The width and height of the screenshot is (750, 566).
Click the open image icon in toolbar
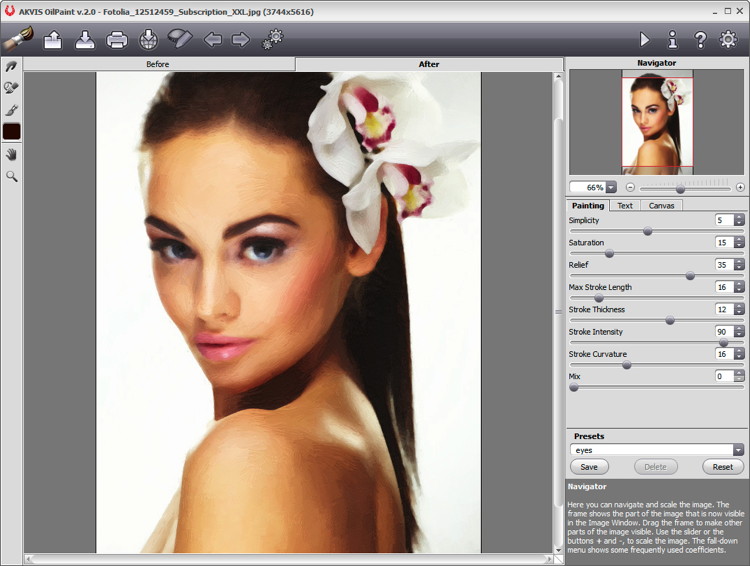coord(53,40)
